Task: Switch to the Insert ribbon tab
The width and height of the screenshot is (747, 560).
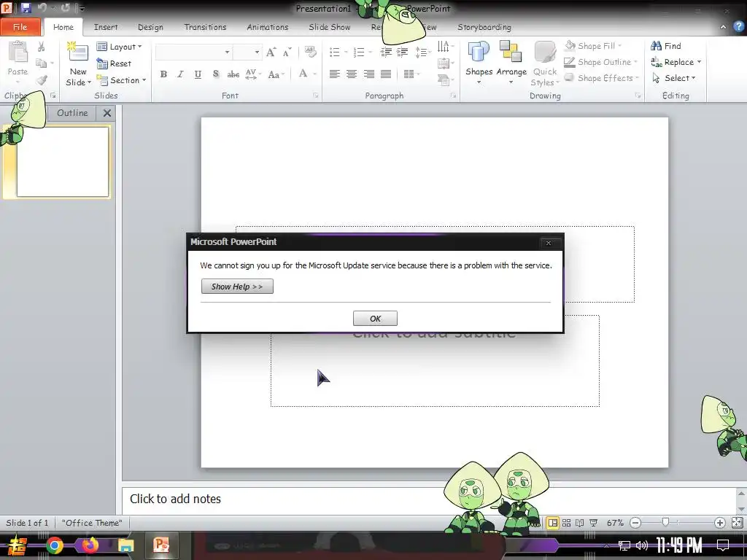Action: click(x=106, y=27)
